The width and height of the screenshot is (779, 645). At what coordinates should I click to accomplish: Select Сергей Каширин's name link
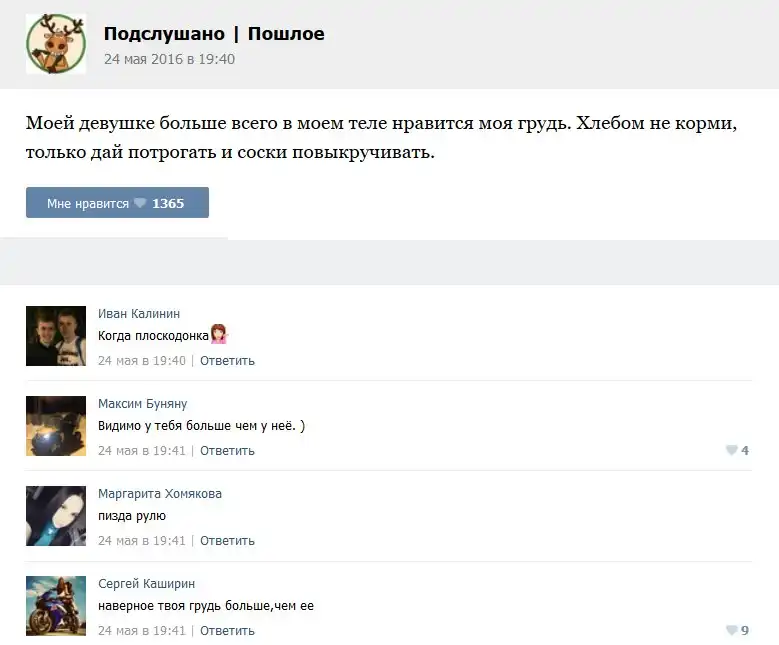point(146,584)
